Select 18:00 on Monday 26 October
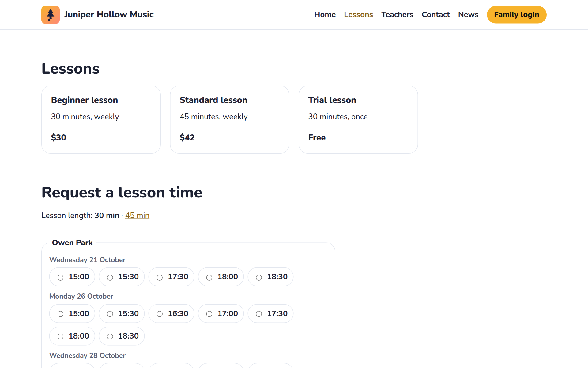Viewport: 588px width, 368px height. pyautogui.click(x=72, y=336)
